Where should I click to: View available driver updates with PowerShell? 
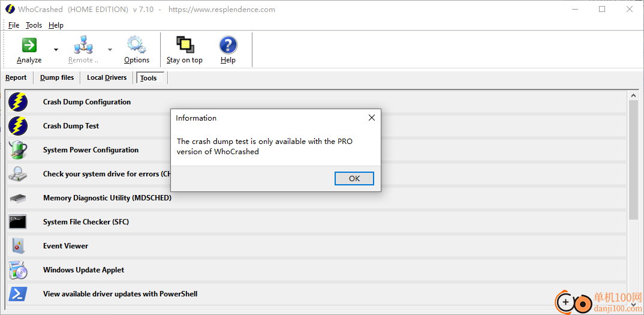317,294
